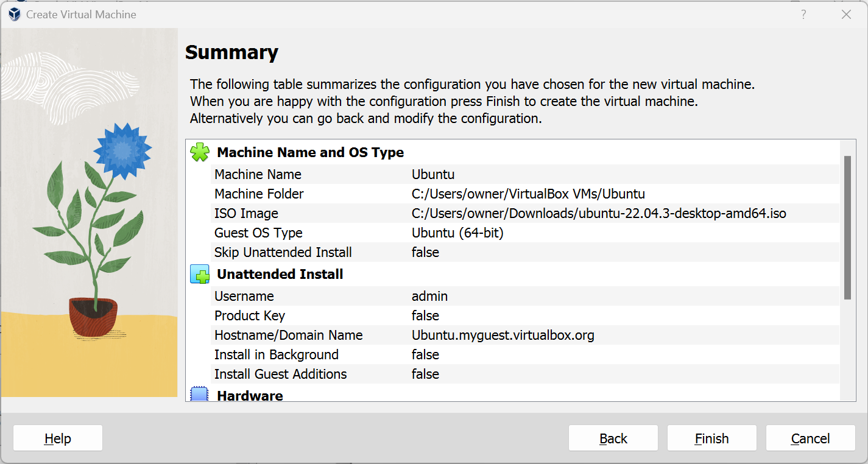Click the Skip Unattended Install label
Viewport: 868px width, 464px height.
pyautogui.click(x=283, y=252)
